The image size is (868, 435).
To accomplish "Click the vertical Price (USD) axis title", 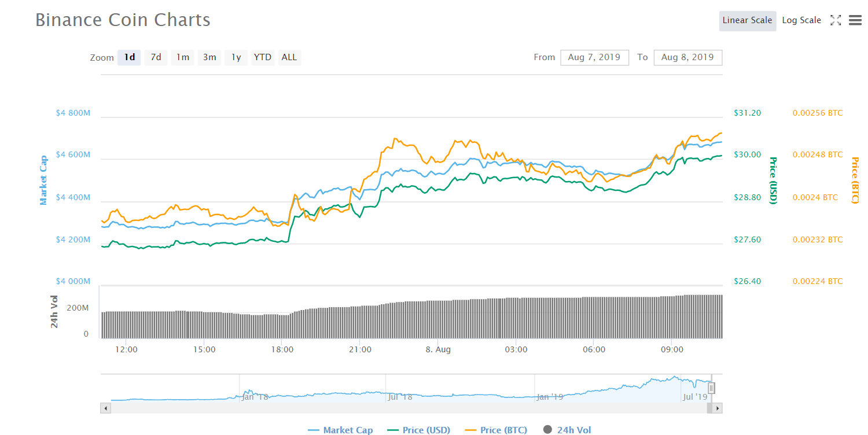I will (773, 180).
